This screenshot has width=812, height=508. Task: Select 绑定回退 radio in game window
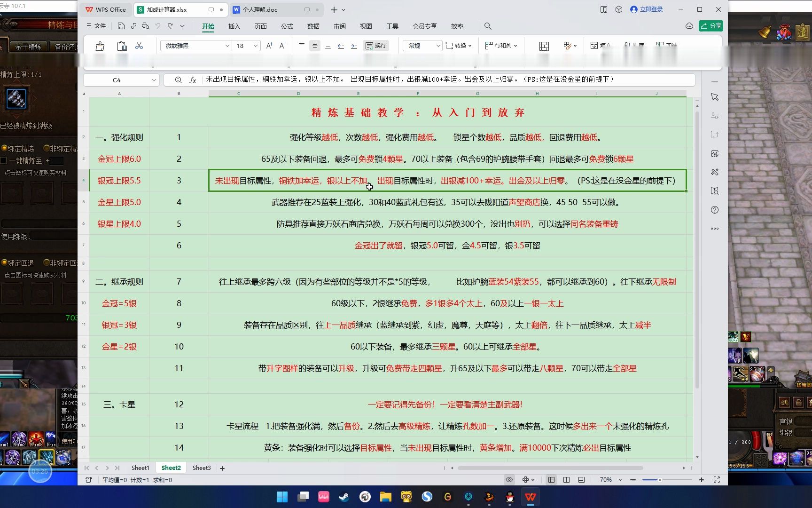tap(4, 262)
